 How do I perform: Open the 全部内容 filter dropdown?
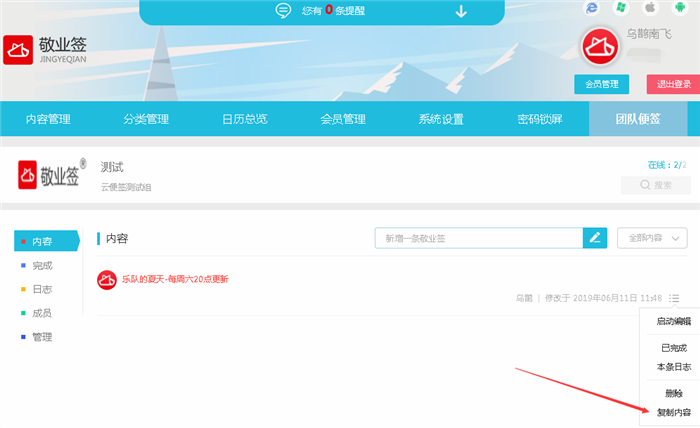coord(652,238)
